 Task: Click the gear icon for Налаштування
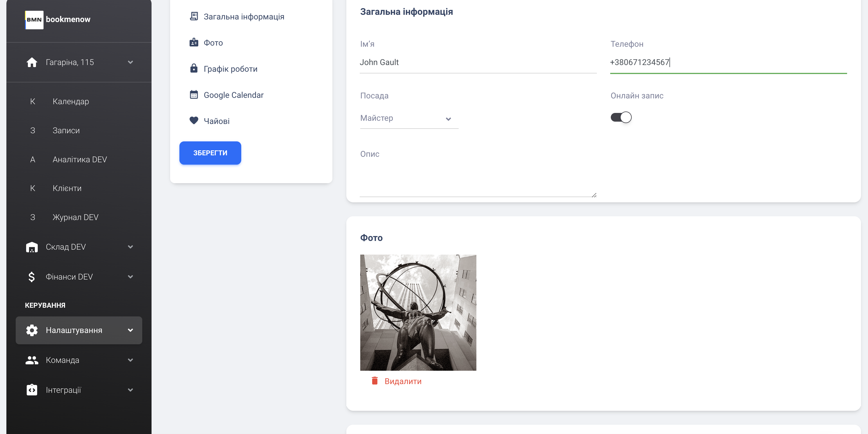[x=32, y=330]
